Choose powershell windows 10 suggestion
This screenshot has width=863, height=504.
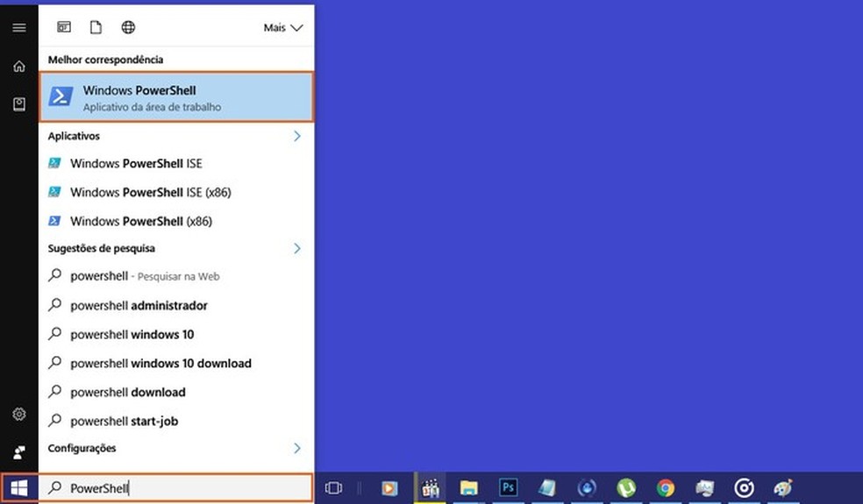point(176,335)
